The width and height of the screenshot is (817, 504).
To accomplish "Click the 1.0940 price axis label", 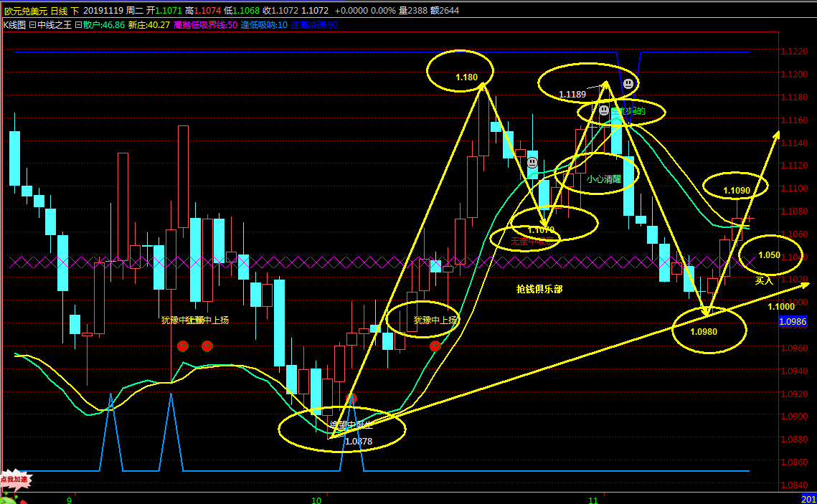I will click(794, 371).
